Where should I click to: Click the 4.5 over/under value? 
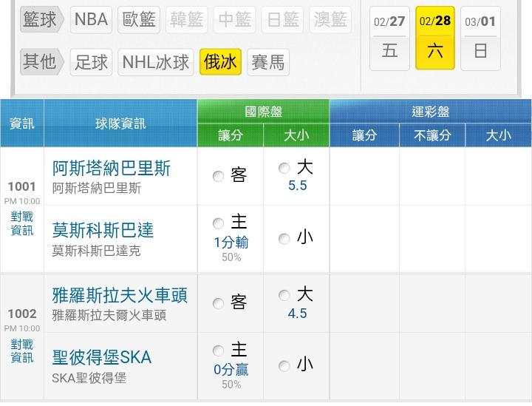[298, 314]
